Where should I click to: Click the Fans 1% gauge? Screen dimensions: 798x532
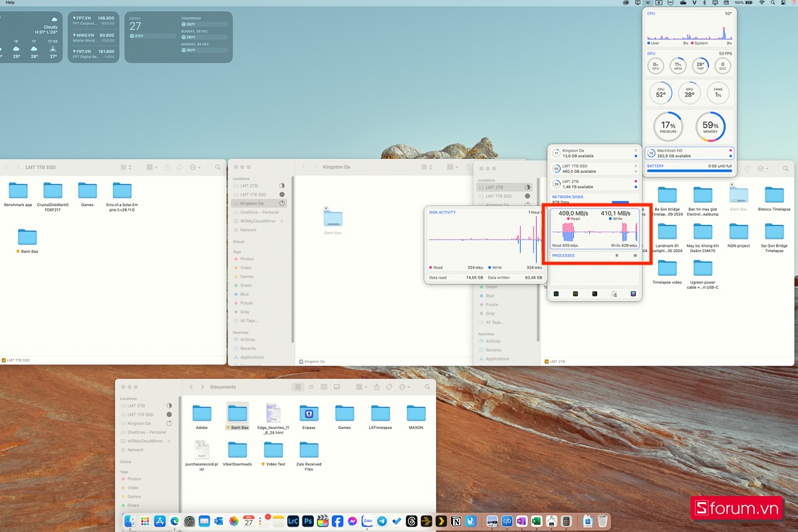point(718,93)
